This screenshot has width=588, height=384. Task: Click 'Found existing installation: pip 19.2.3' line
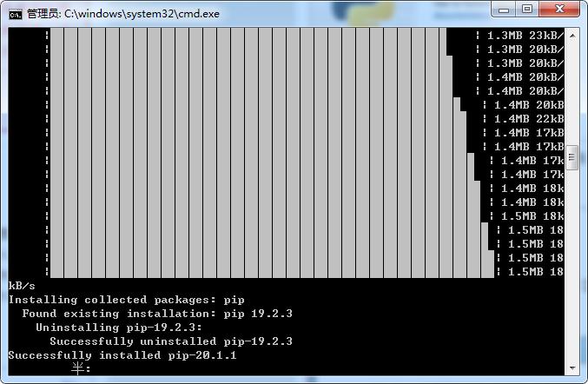tap(157, 314)
